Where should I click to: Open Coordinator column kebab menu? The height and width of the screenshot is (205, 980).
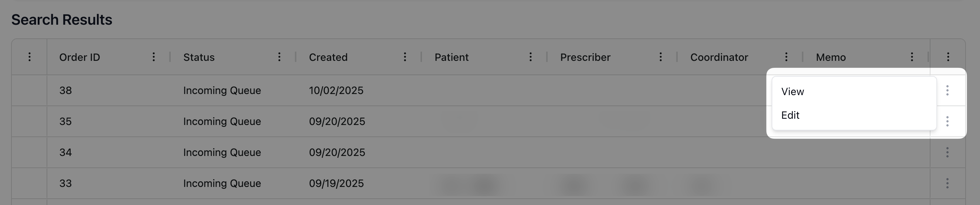pos(786,57)
